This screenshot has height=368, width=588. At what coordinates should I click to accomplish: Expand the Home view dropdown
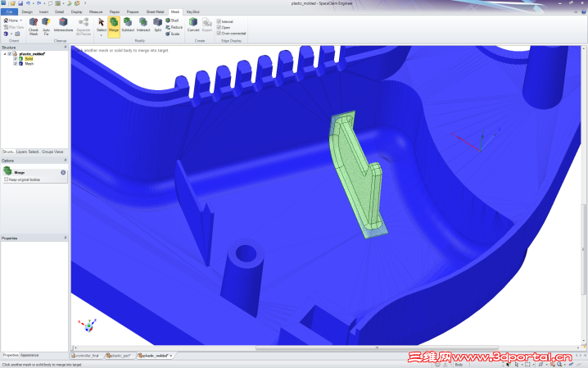click(x=21, y=20)
